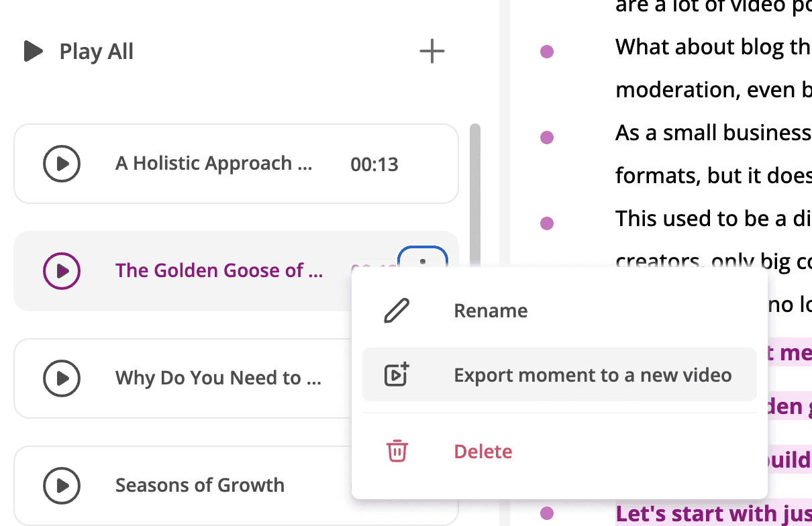The width and height of the screenshot is (812, 526).
Task: Click the pencil Rename icon
Action: point(397,311)
